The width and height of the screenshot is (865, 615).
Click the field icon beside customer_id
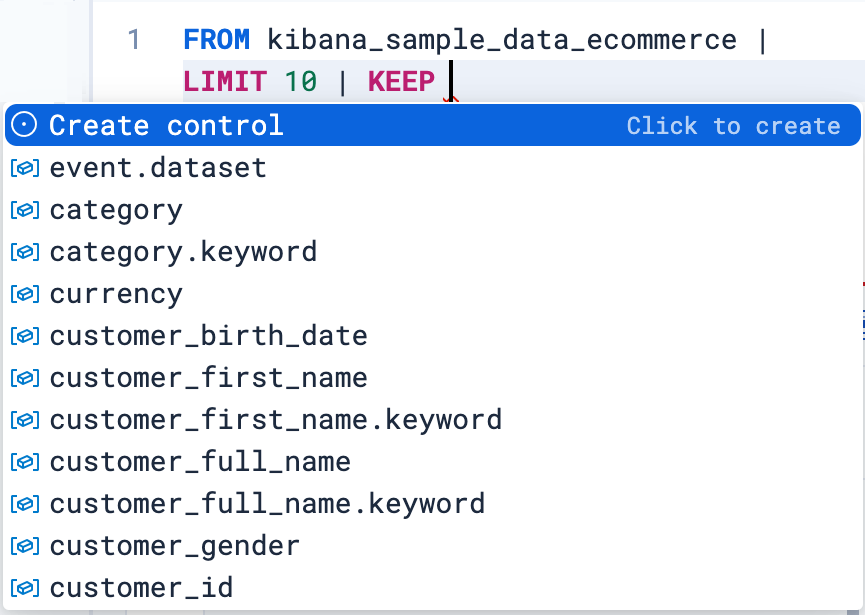coord(25,587)
